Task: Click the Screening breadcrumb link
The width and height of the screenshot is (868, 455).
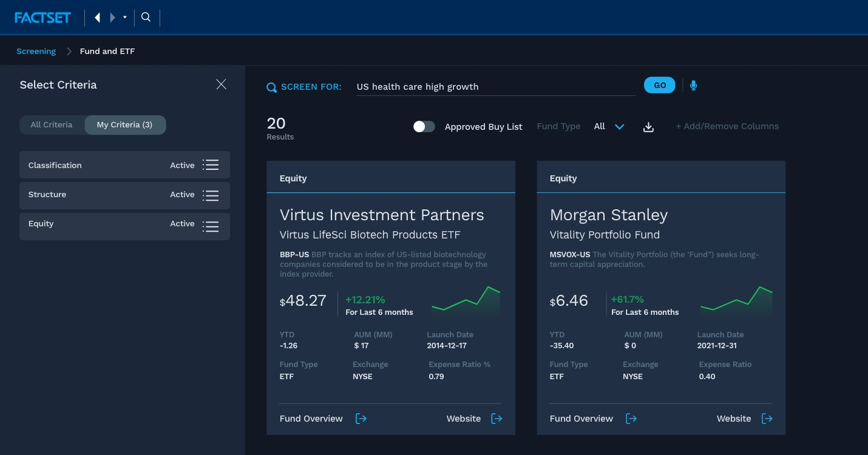Action: pyautogui.click(x=36, y=51)
